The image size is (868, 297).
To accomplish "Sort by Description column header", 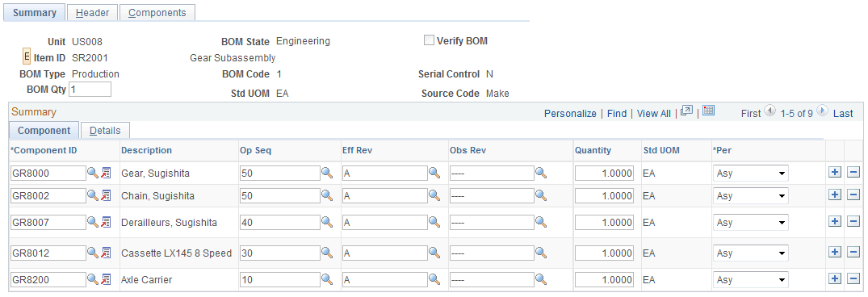I will (x=146, y=150).
